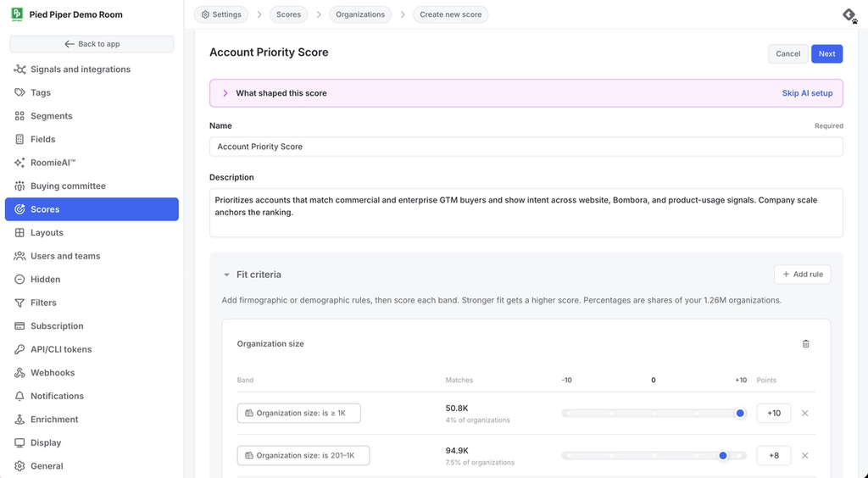Image resolution: width=868 pixels, height=478 pixels.
Task: Remove the Organization size ≥ 1K band
Action: tap(805, 414)
